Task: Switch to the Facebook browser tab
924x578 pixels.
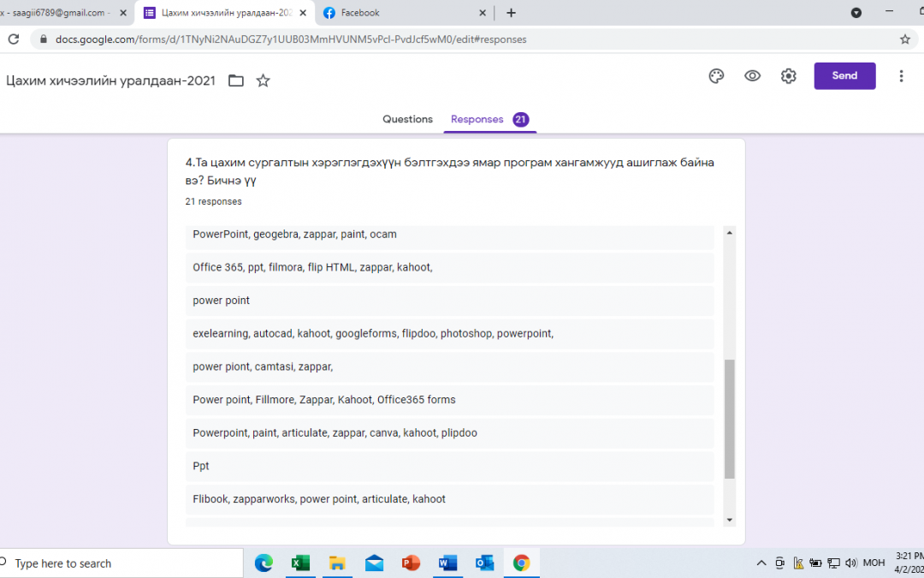Action: 402,13
